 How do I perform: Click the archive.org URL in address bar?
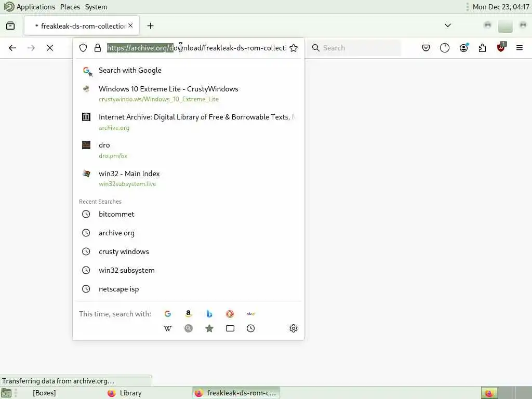click(x=197, y=48)
